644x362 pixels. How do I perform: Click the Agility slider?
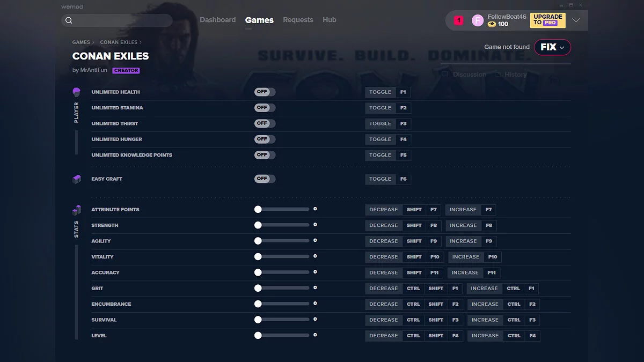[282, 241]
